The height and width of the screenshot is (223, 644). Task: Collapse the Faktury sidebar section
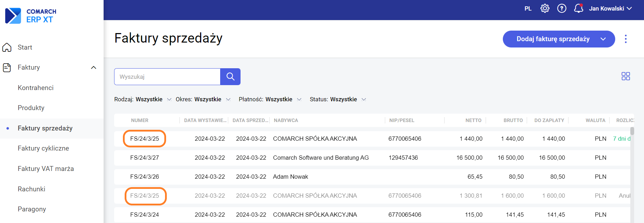pos(93,68)
